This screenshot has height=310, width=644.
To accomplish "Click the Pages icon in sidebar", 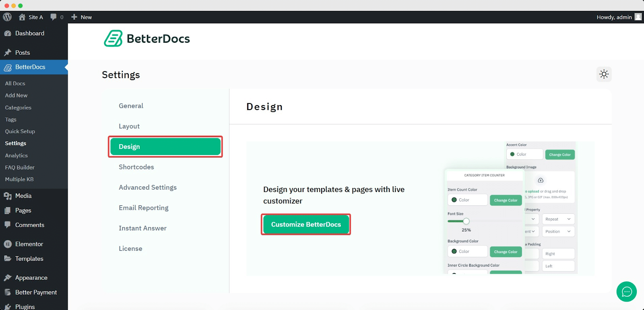I will coord(8,211).
